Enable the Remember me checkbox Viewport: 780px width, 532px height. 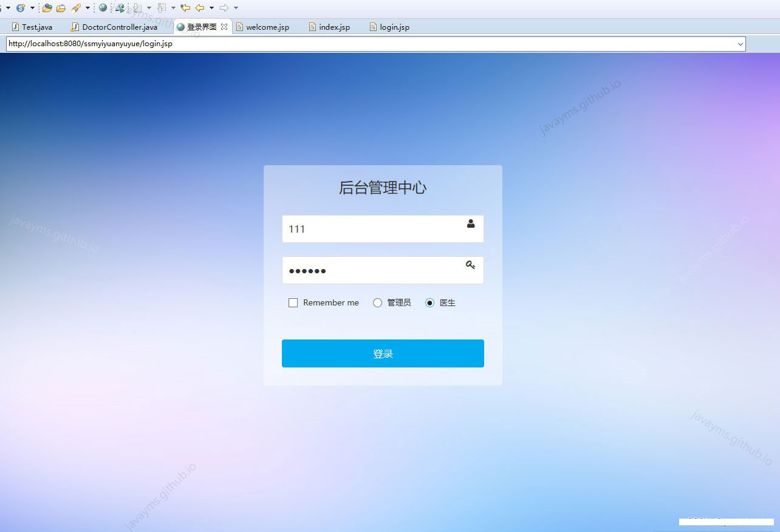click(293, 302)
